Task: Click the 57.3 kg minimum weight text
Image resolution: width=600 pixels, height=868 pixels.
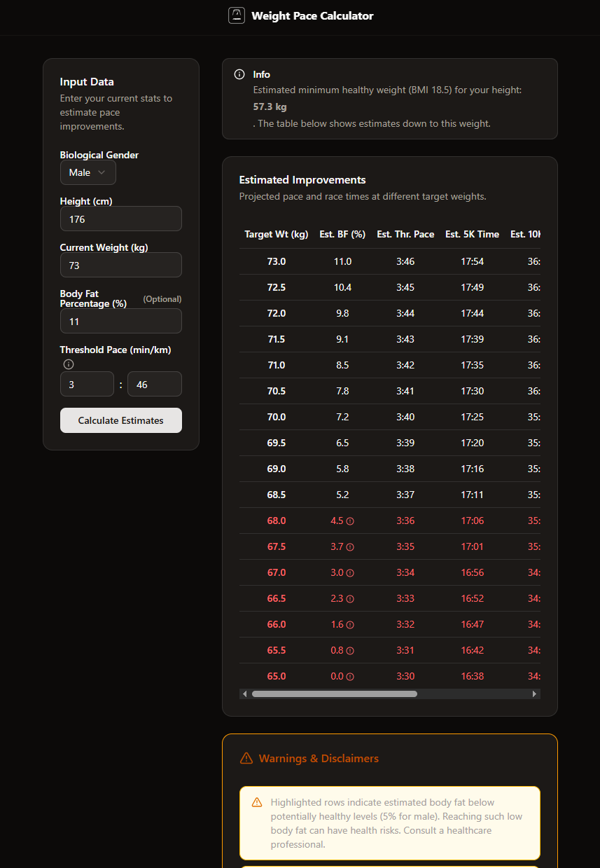Action: click(270, 107)
